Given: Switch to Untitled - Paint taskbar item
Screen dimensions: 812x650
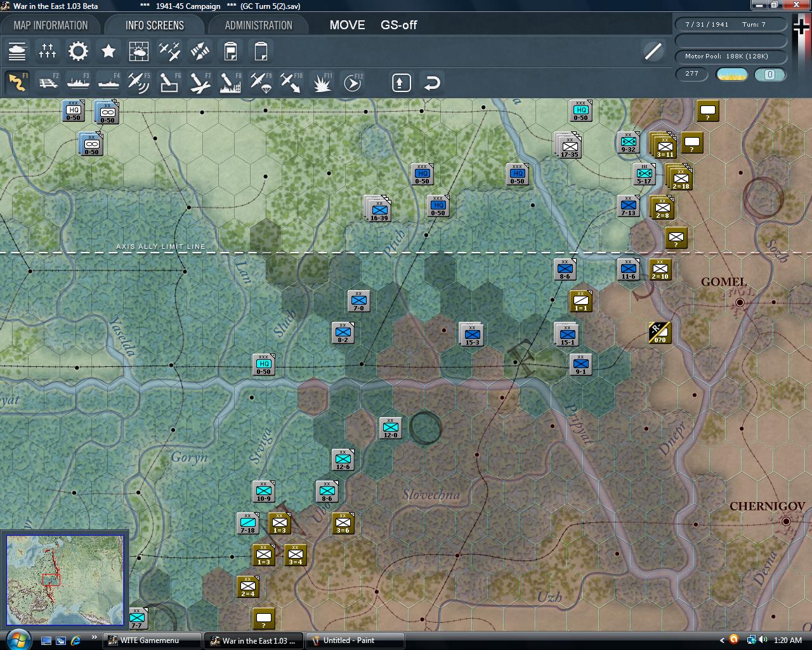Looking at the screenshot, I should [355, 640].
